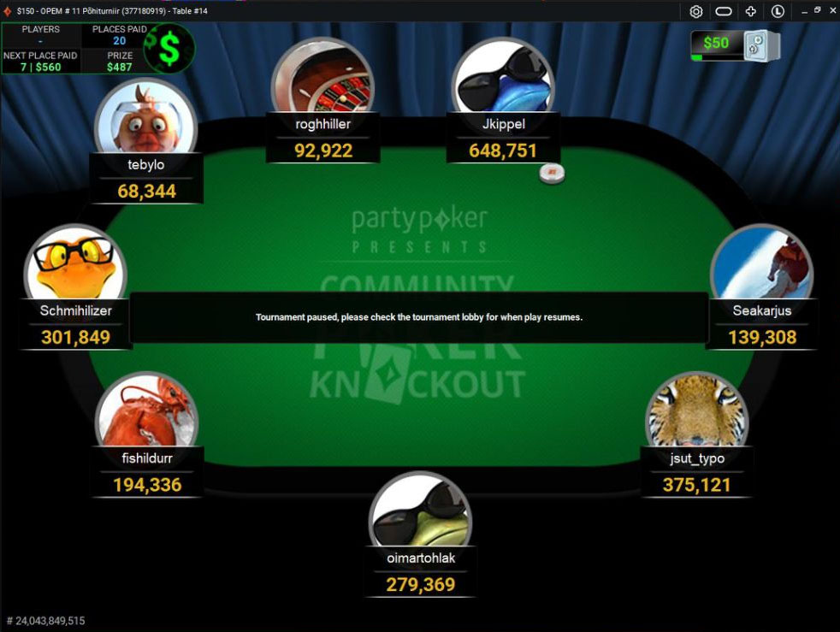
Task: Select jsut_typo's tiger avatar
Action: coord(697,412)
